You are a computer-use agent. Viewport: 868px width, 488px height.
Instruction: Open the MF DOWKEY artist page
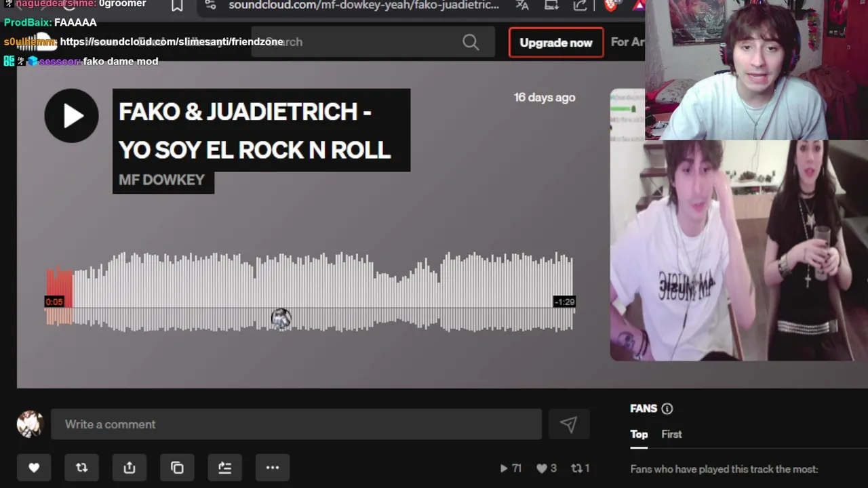pos(163,180)
